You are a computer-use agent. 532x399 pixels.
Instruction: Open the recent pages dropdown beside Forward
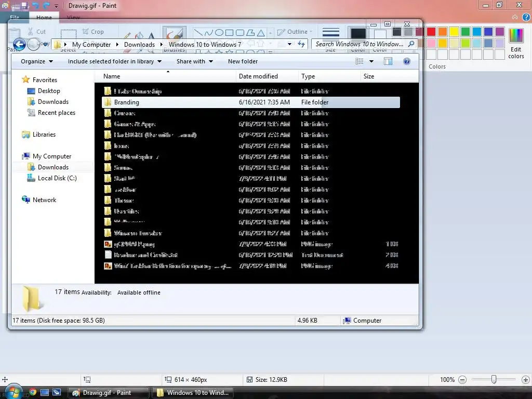[x=45, y=44]
